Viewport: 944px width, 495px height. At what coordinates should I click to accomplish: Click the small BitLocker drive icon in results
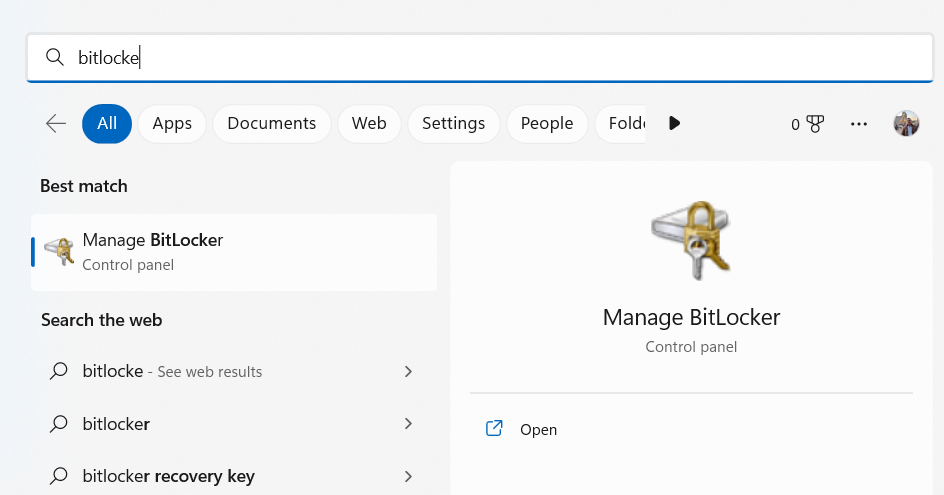[59, 252]
